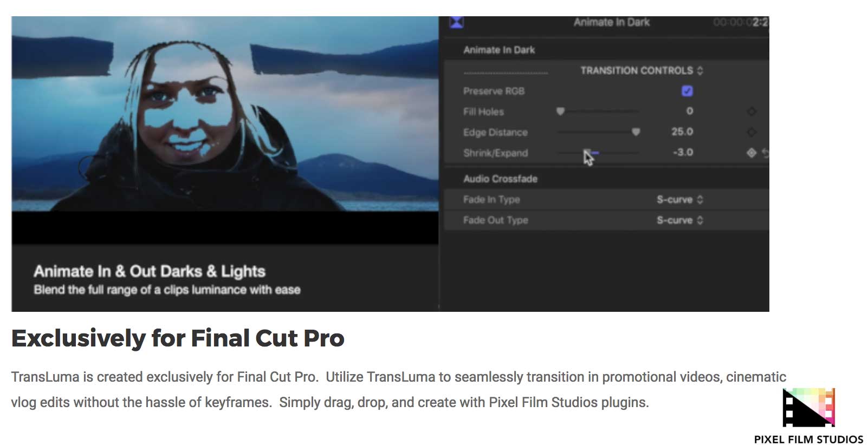868x445 pixels.
Task: Click the "Audio Crossfade" section header
Action: pos(500,179)
